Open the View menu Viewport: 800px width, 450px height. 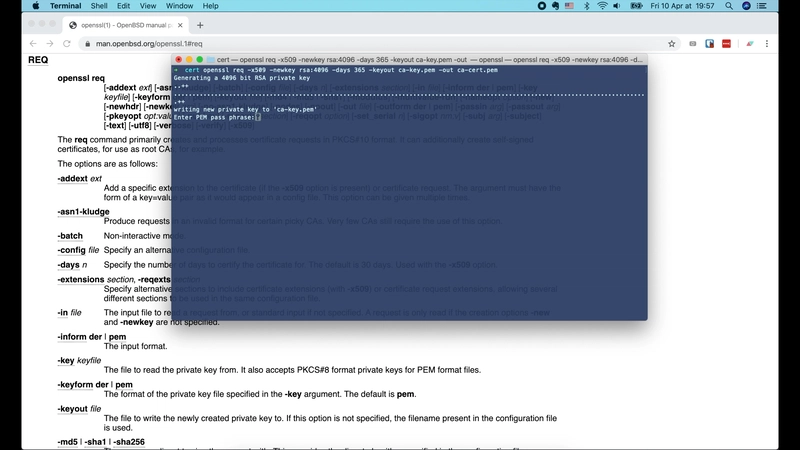pos(147,6)
